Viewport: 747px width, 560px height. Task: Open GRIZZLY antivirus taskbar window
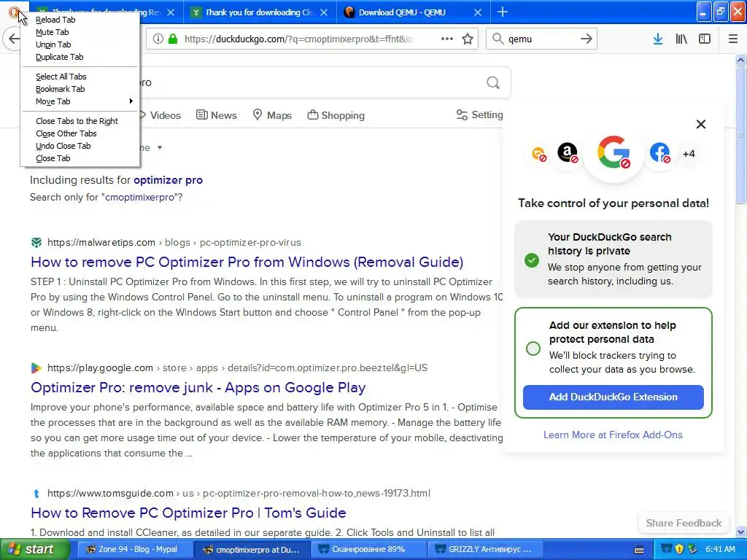pos(485,550)
